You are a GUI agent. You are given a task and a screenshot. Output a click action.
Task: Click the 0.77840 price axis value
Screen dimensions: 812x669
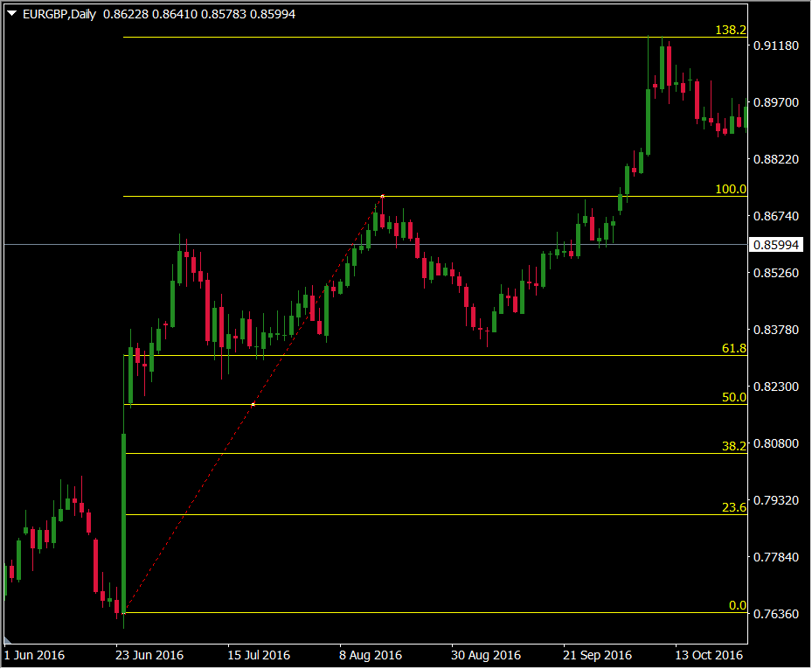(776, 557)
